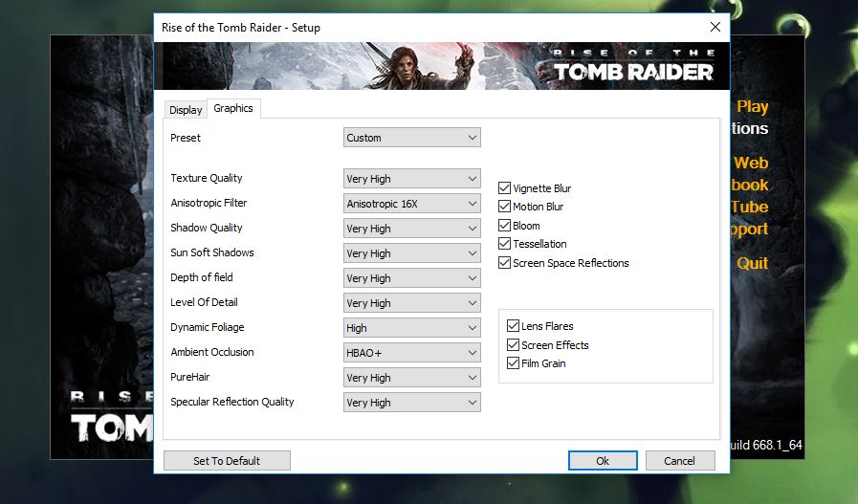
Task: Uncheck the Vignette Blur checkbox
Action: [x=504, y=188]
